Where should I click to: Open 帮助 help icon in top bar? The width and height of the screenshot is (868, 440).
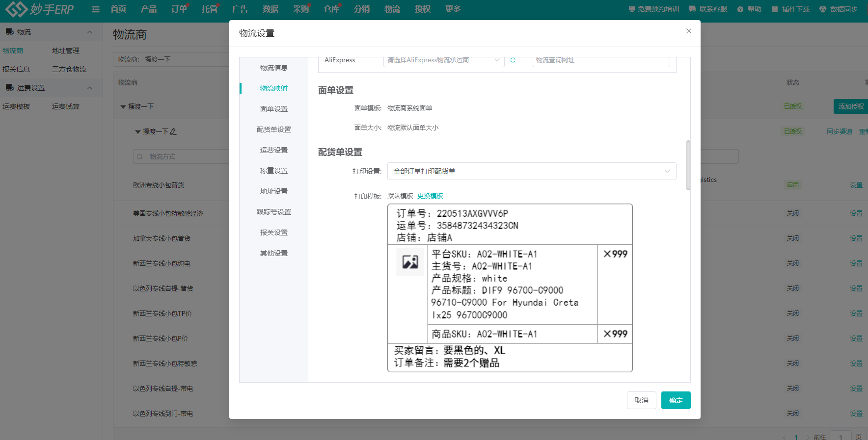[740, 9]
